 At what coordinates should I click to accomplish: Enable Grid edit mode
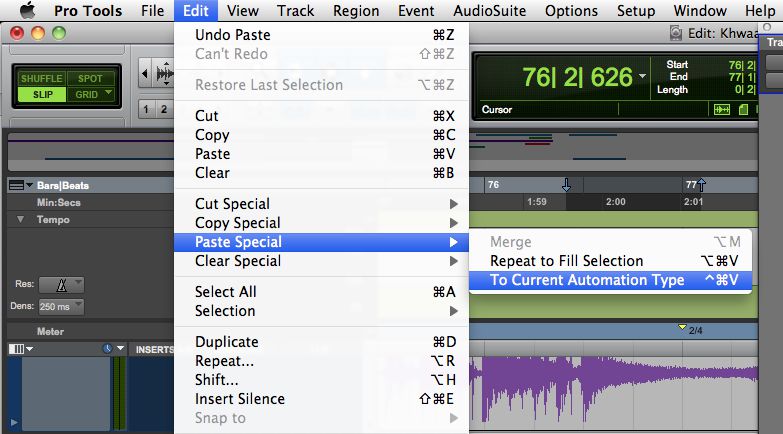point(86,94)
